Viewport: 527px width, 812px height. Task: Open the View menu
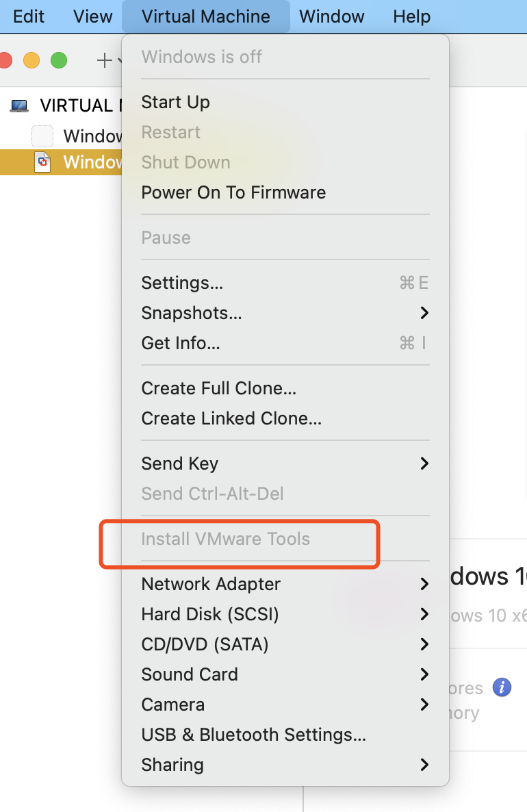click(x=92, y=16)
